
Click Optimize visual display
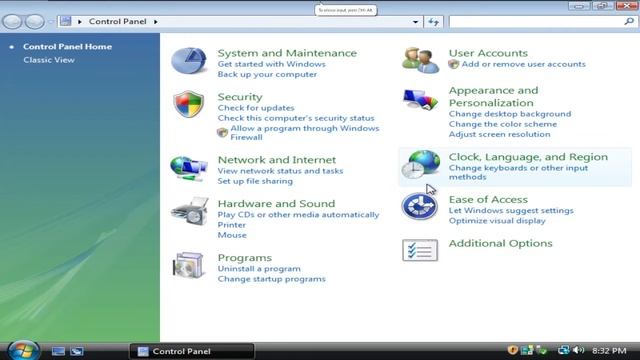(x=497, y=221)
